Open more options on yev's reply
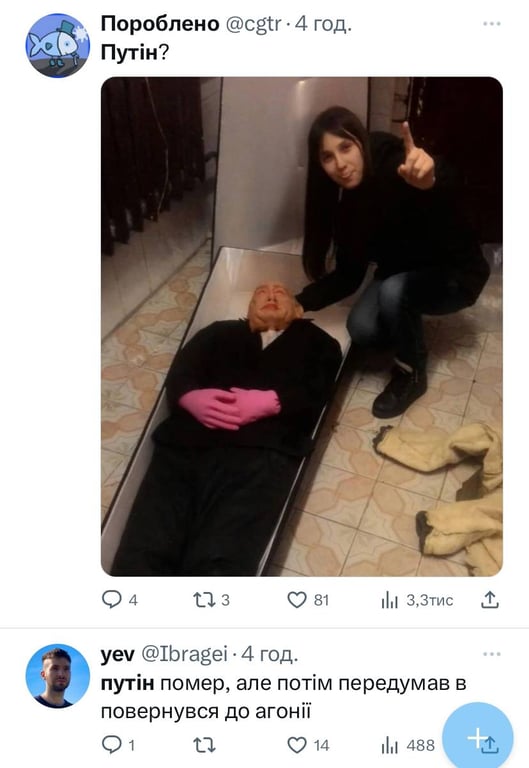The image size is (529, 768). (491, 654)
